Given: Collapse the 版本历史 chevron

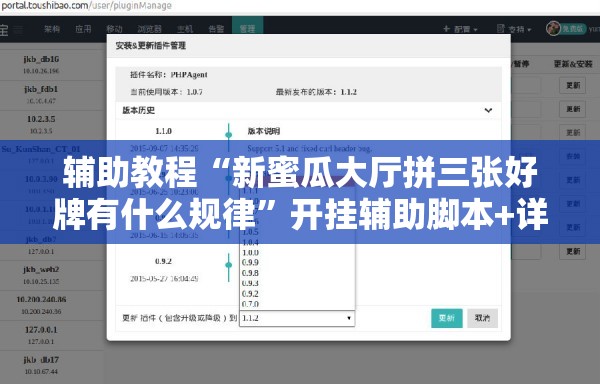Looking at the screenshot, I should (x=488, y=110).
